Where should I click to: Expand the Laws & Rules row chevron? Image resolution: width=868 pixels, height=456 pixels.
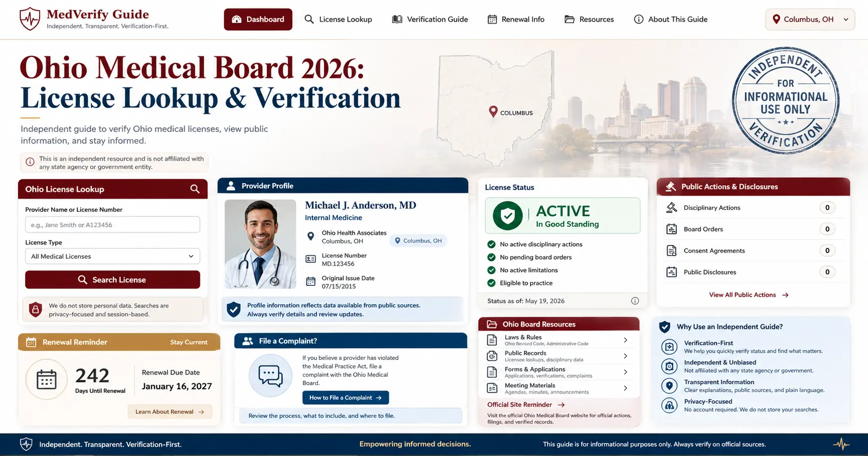click(625, 340)
